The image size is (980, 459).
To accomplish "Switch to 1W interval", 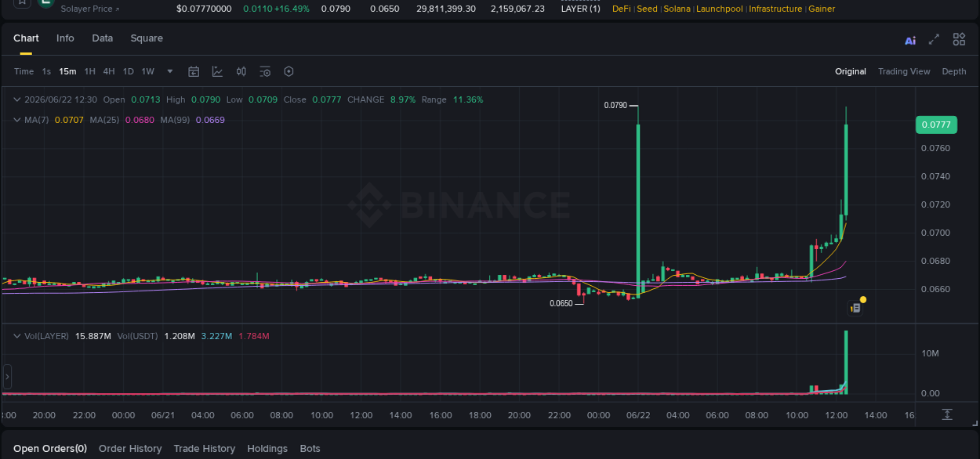I will 147,71.
